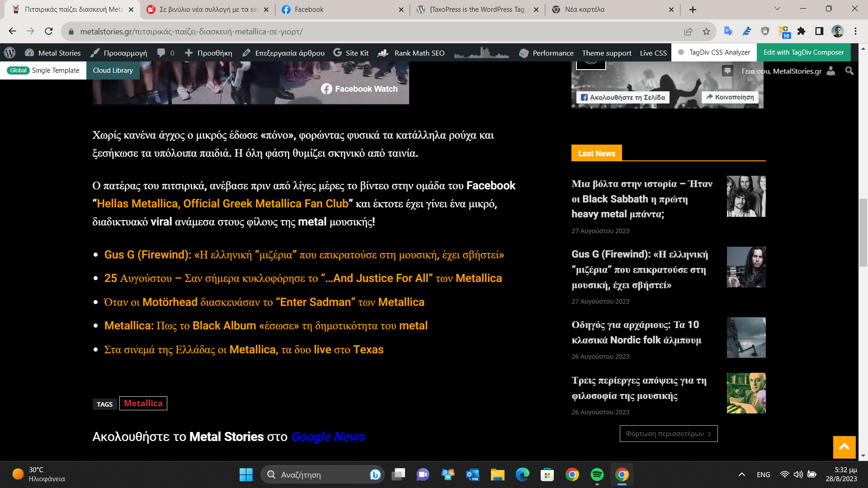Show hidden system tray icons
Image resolution: width=868 pixels, height=488 pixels.
(x=741, y=474)
